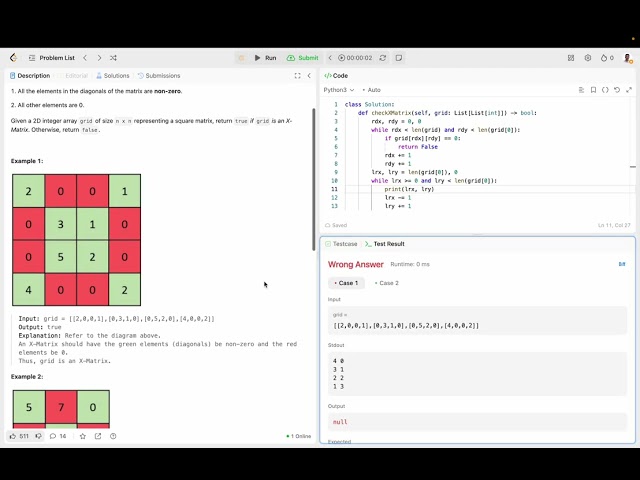Collapse the description panel chevron
640x480 pixels.
pyautogui.click(x=309, y=76)
